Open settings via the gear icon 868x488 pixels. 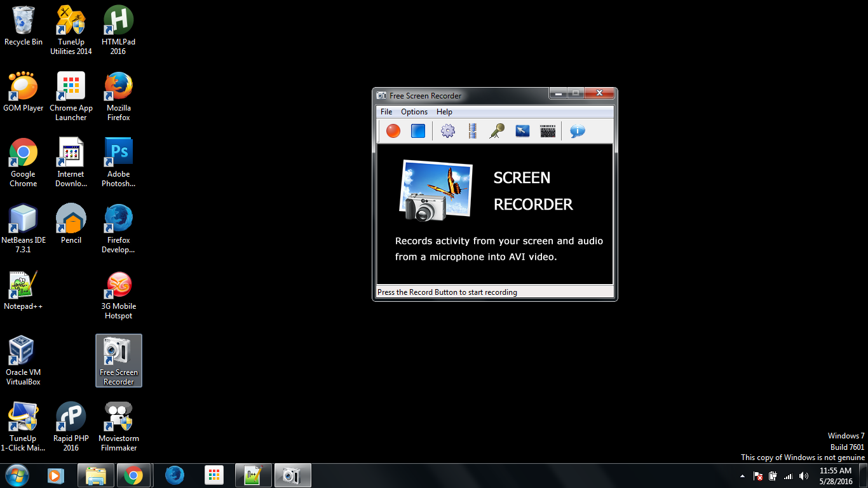tap(448, 131)
